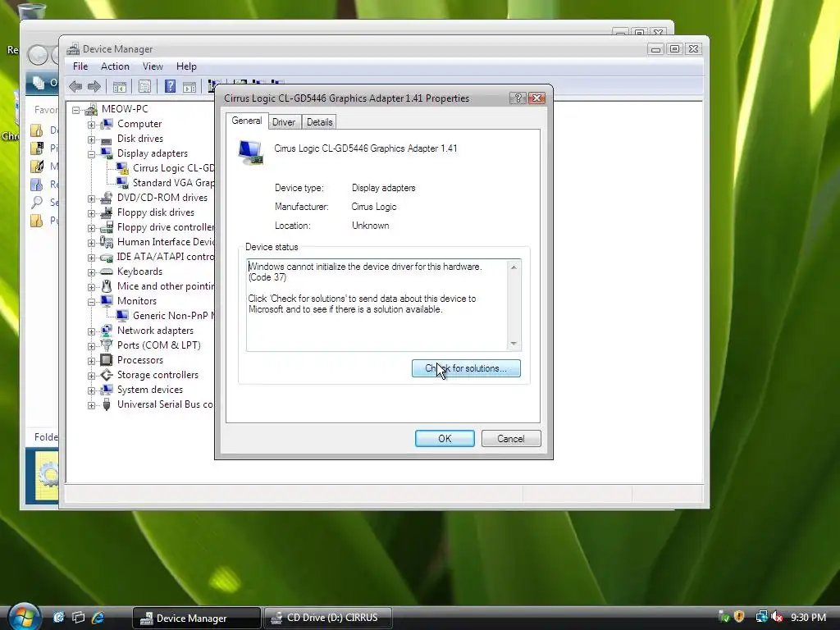Image resolution: width=840 pixels, height=630 pixels.
Task: Collapse the Monitors node
Action: click(91, 302)
